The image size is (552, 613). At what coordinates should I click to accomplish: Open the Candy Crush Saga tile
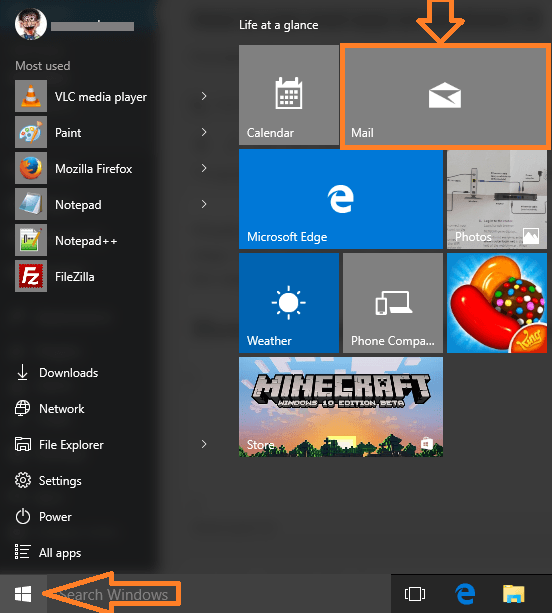pos(497,303)
